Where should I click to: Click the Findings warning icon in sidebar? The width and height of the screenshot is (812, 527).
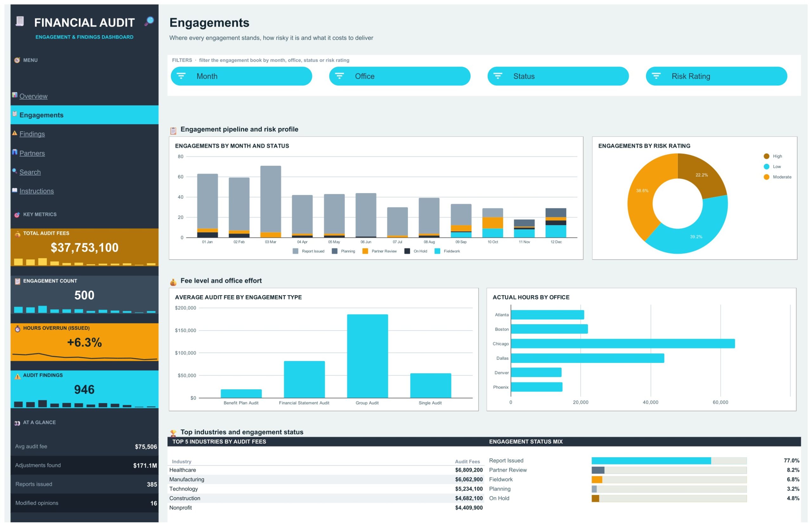[15, 133]
